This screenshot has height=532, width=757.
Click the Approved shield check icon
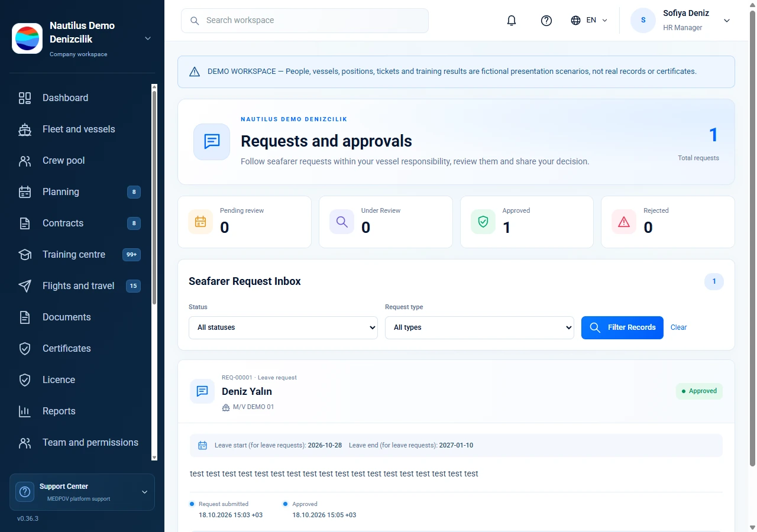point(483,222)
